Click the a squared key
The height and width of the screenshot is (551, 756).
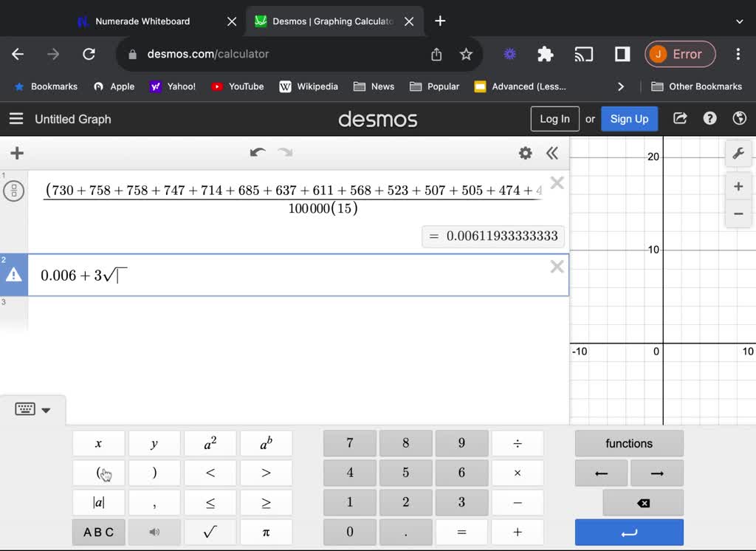click(210, 443)
